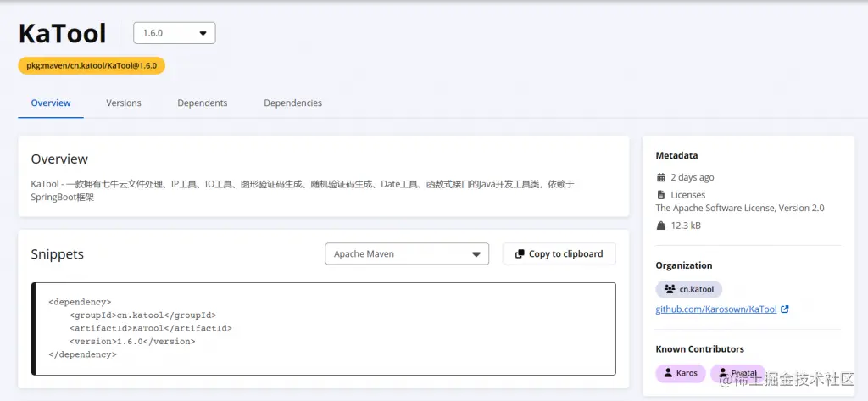Click the dependency XML code snippet box

(324, 329)
